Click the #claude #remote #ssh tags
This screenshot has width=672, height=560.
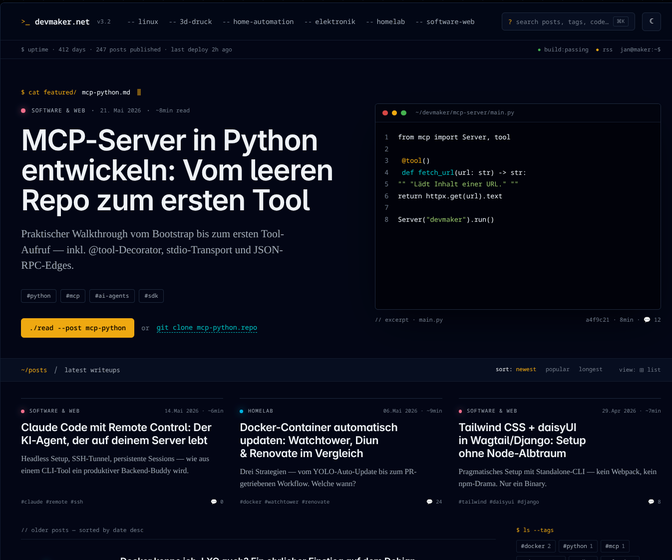point(52,502)
